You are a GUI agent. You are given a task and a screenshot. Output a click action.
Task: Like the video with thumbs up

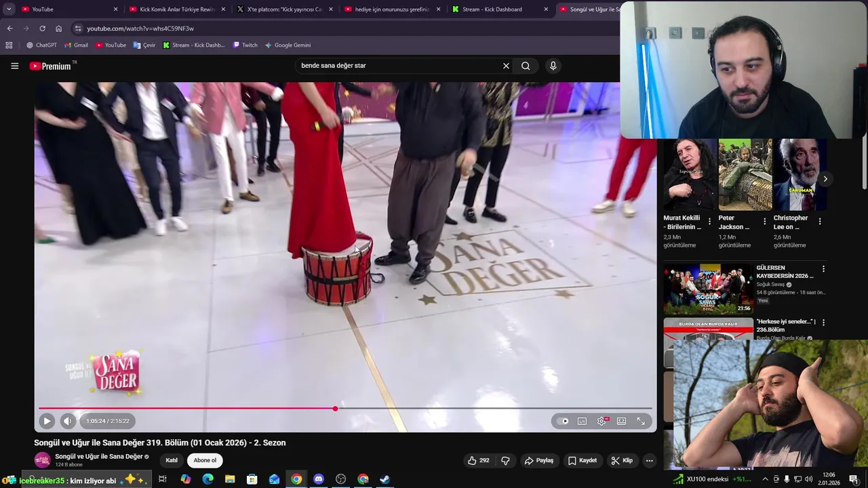coord(478,460)
